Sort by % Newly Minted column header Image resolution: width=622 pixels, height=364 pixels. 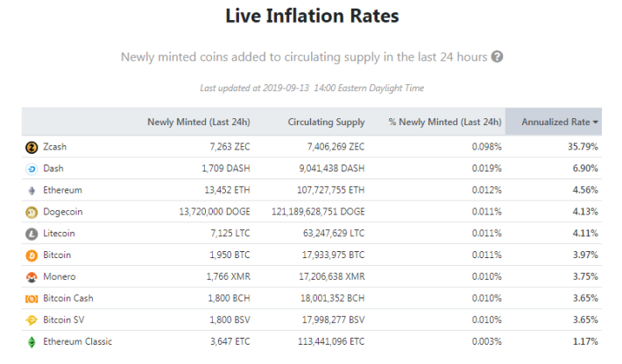point(445,122)
